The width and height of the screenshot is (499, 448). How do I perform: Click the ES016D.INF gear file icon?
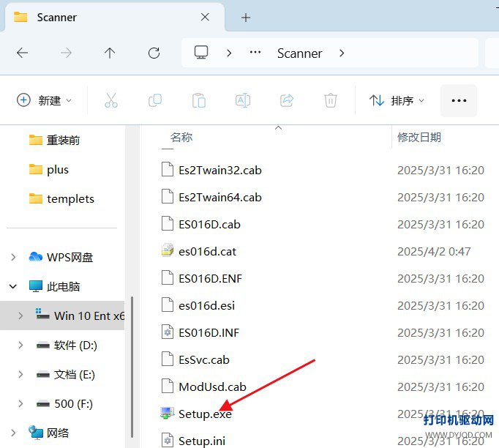click(168, 332)
